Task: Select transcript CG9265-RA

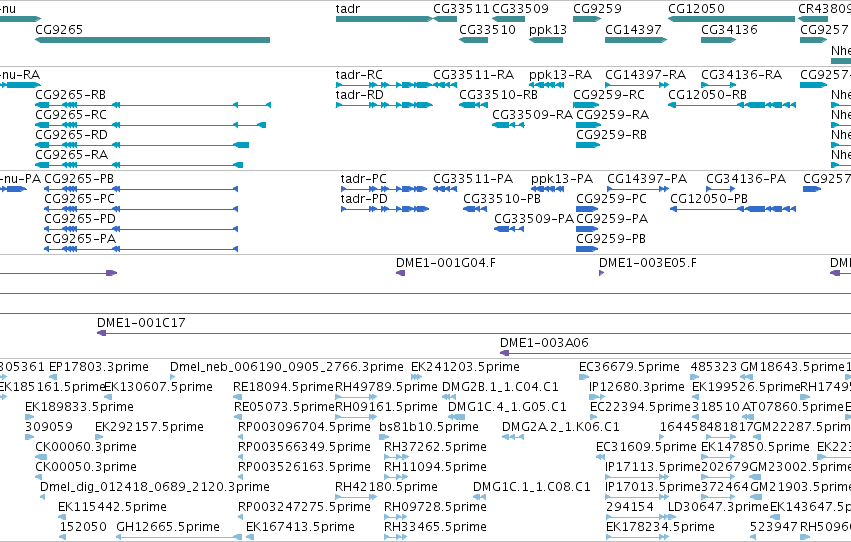Action: click(x=139, y=165)
